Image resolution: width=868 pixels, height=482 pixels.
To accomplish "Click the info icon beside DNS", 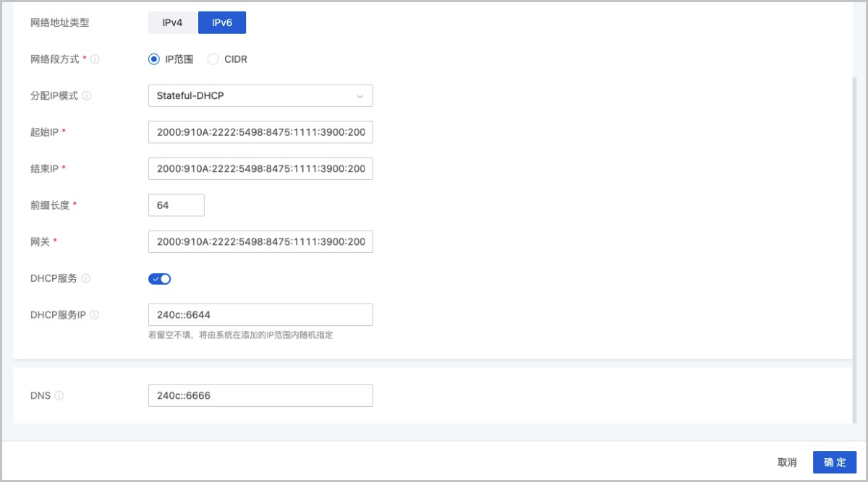I will 59,395.
